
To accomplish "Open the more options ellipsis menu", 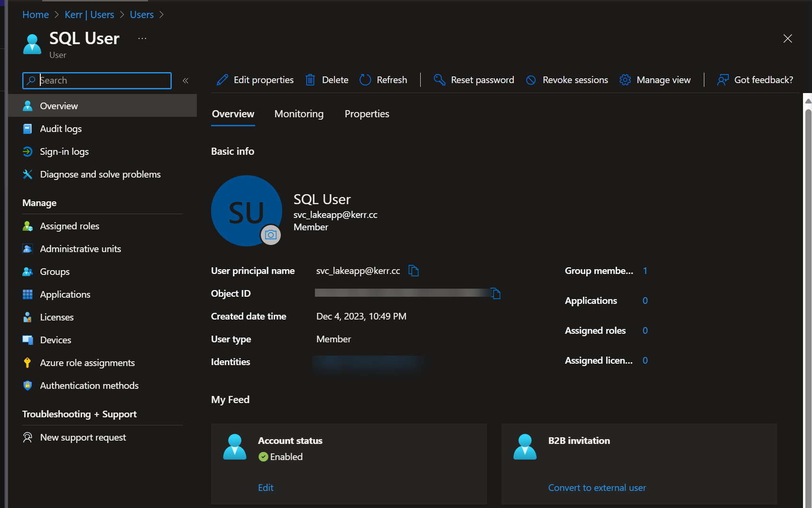I will coord(142,38).
